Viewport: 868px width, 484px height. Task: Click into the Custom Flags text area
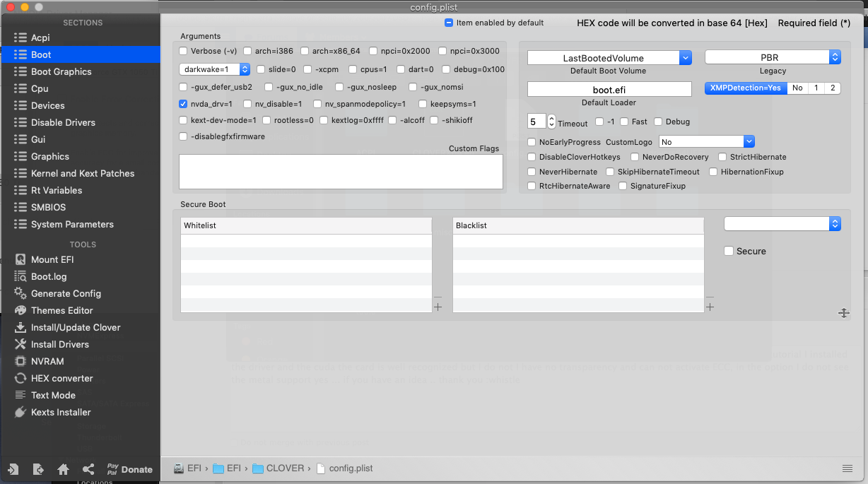341,172
